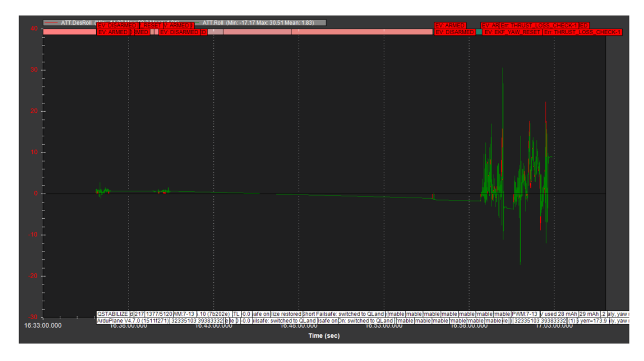Select the EV: EKF_YAW_RESET event marker
The image size is (644, 361).
click(x=512, y=32)
